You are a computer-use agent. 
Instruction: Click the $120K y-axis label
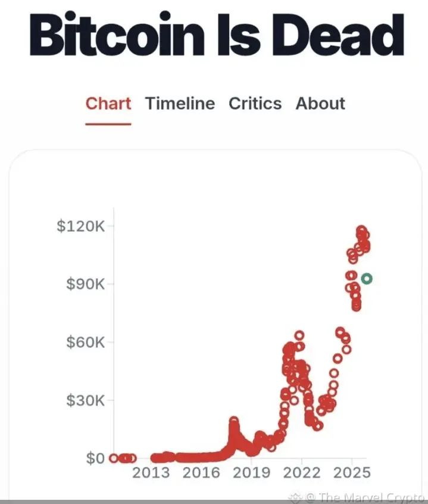pos(80,226)
